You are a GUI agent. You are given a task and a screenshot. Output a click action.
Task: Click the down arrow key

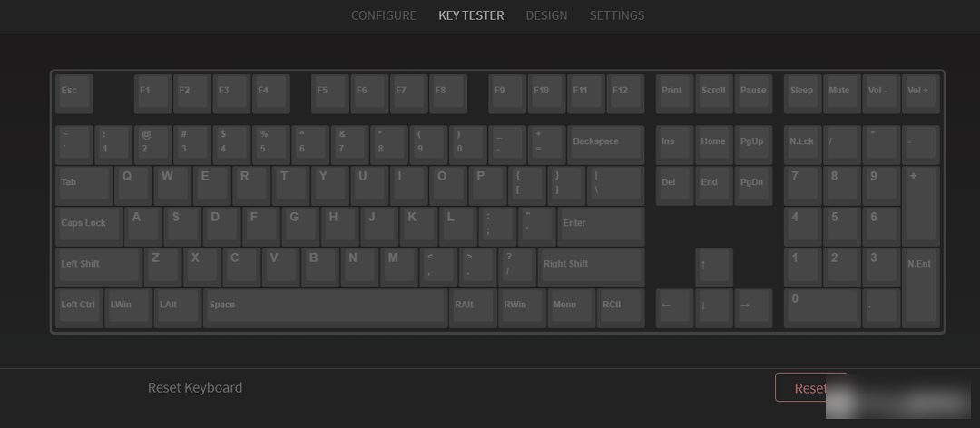pos(714,308)
